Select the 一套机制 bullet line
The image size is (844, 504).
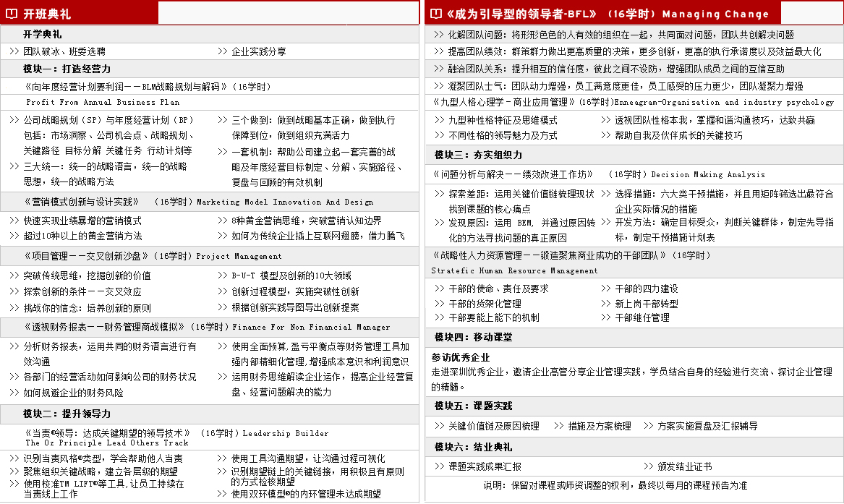pos(313,152)
